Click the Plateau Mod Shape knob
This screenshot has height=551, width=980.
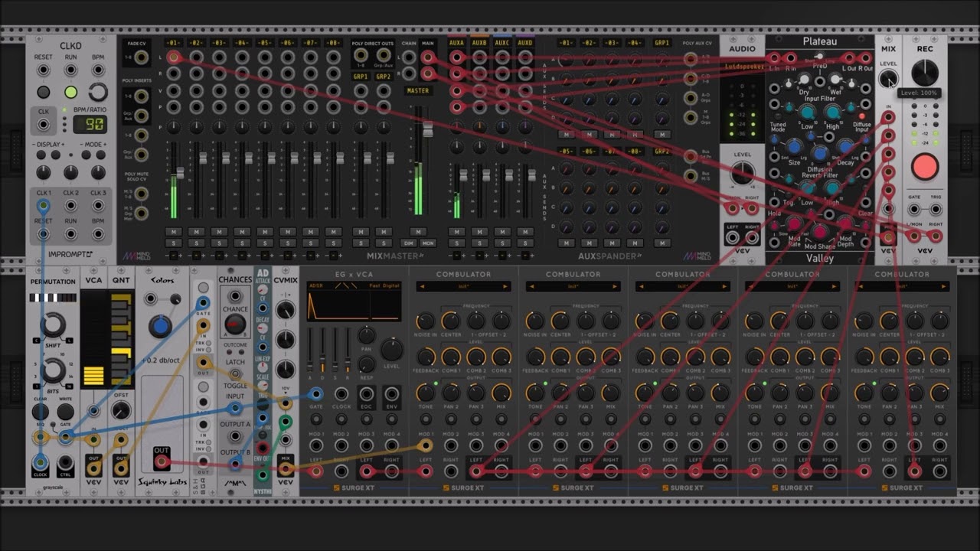pos(819,231)
